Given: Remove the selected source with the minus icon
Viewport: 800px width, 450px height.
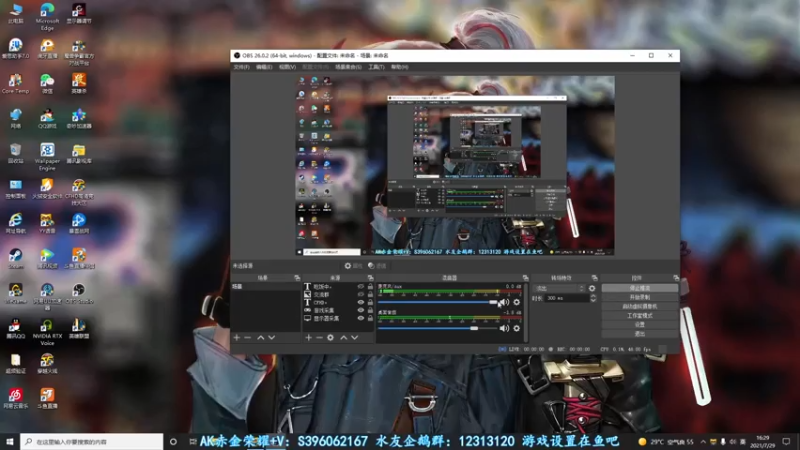Looking at the screenshot, I should click(319, 338).
